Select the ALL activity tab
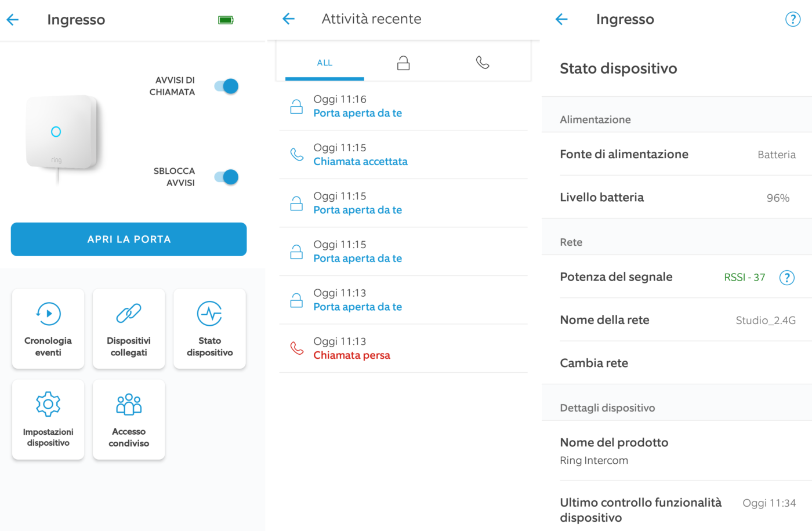Image resolution: width=812 pixels, height=531 pixels. [325, 63]
